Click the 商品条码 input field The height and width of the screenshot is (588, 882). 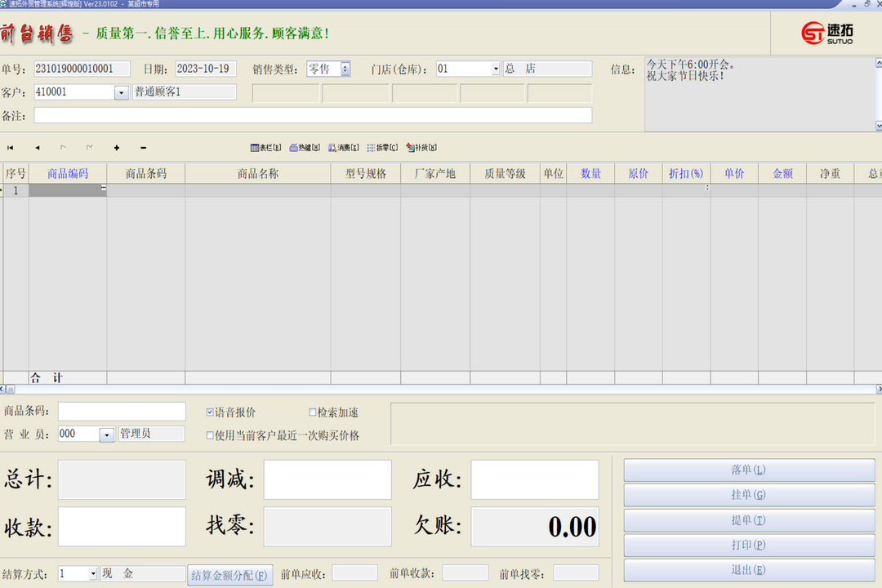click(x=122, y=412)
